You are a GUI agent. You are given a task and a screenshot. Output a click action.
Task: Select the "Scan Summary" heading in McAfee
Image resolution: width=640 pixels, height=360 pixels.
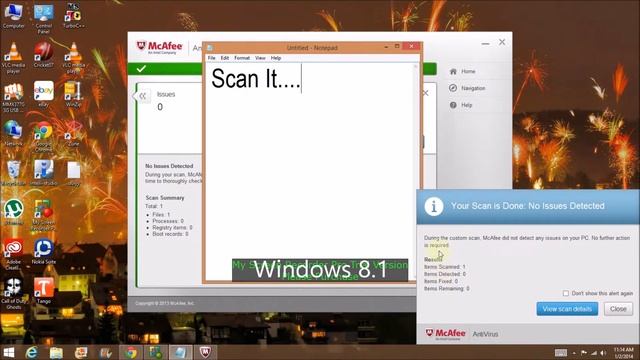[165, 198]
